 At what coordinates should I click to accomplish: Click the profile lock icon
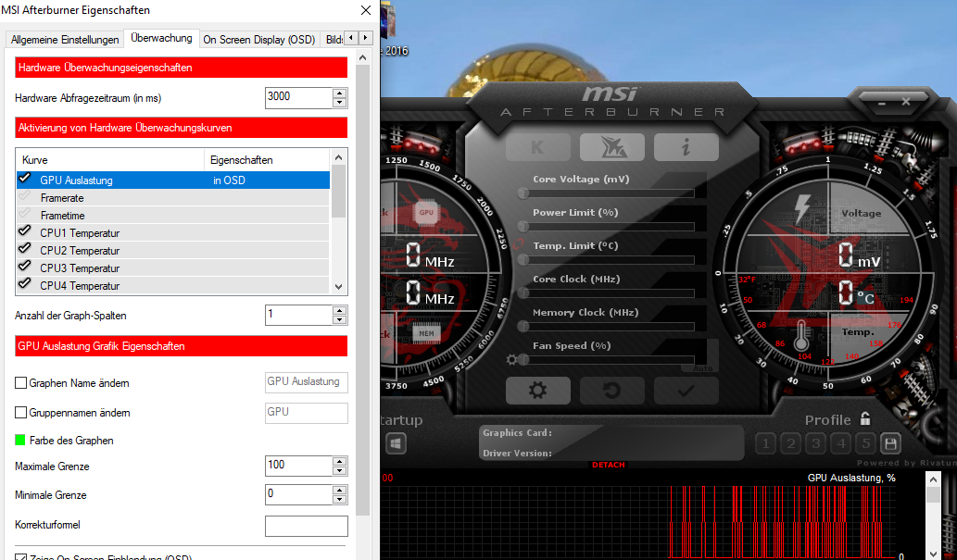865,418
